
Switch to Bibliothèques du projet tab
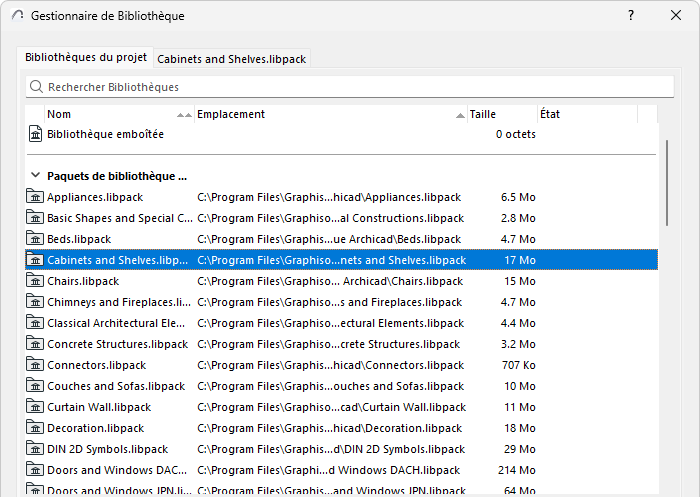coord(86,57)
